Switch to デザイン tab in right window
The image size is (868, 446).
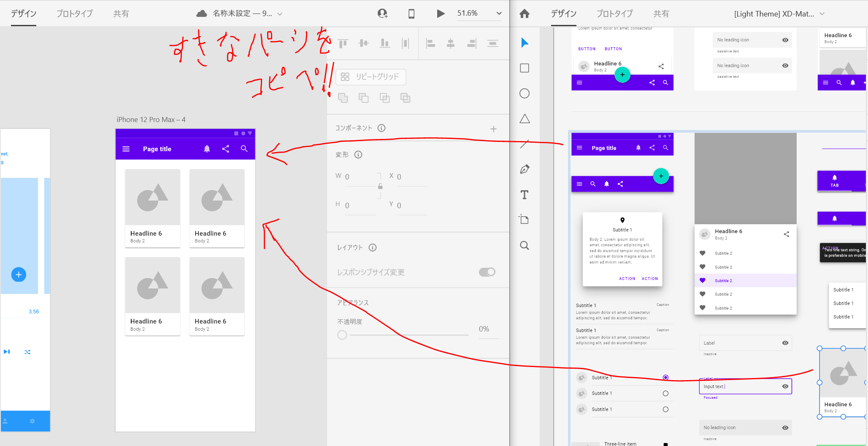pos(564,14)
